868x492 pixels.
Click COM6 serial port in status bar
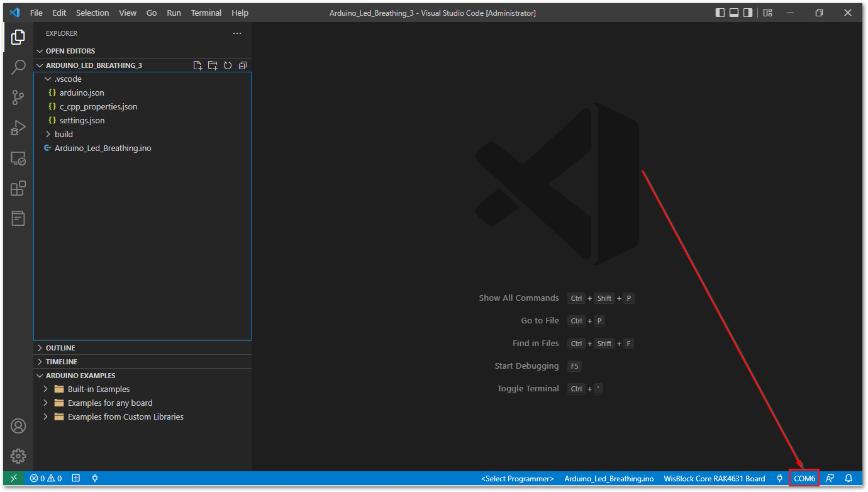tap(804, 479)
